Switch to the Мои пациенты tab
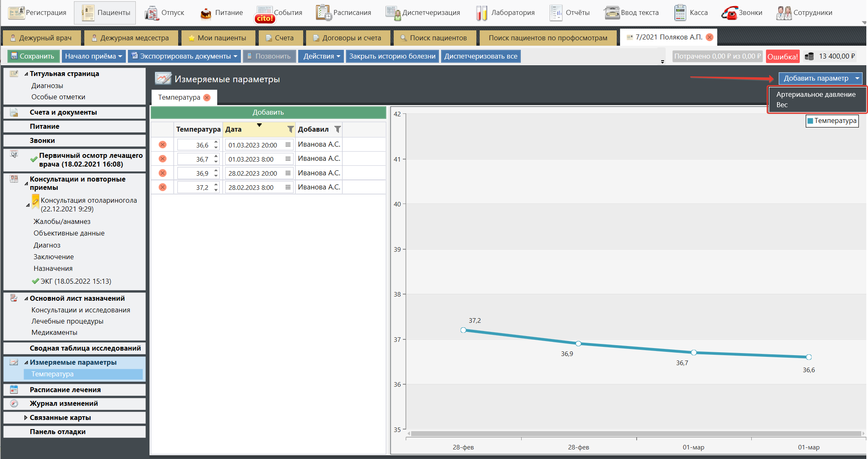This screenshot has width=868, height=459. [217, 38]
